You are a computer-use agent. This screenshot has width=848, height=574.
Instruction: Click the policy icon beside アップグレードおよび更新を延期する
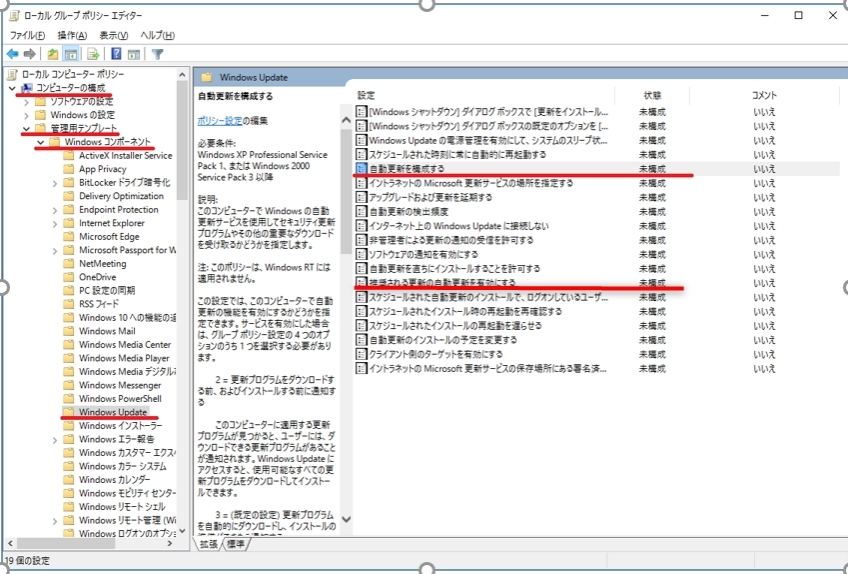point(361,197)
